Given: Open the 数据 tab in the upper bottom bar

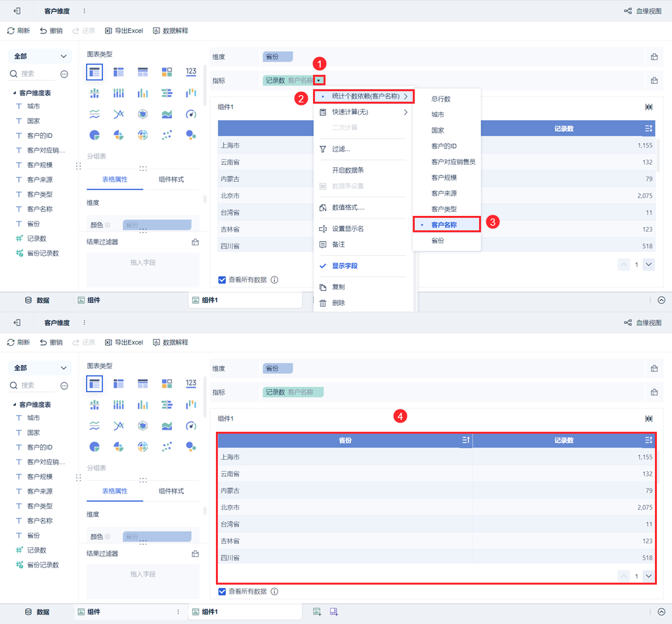Looking at the screenshot, I should (x=37, y=300).
